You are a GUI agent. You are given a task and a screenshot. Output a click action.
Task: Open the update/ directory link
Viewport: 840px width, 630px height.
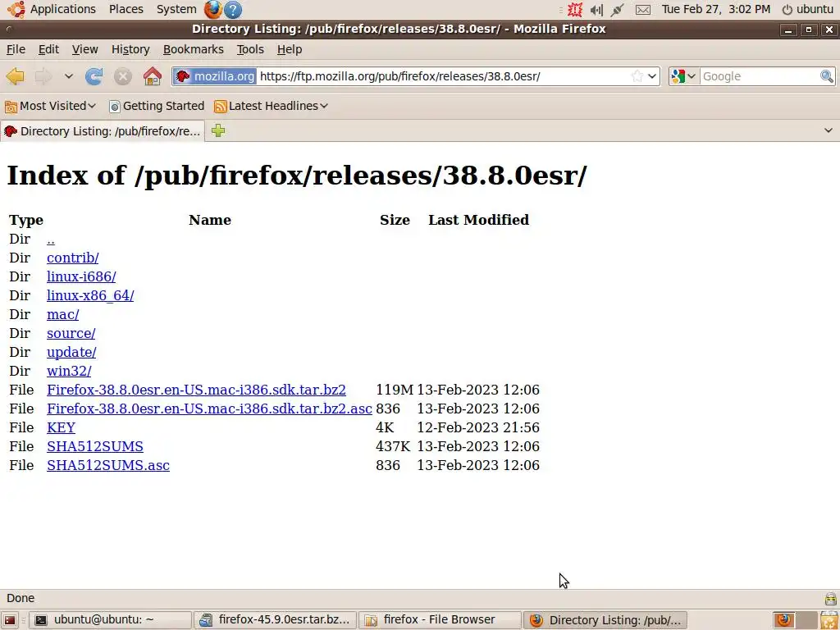[x=71, y=352]
